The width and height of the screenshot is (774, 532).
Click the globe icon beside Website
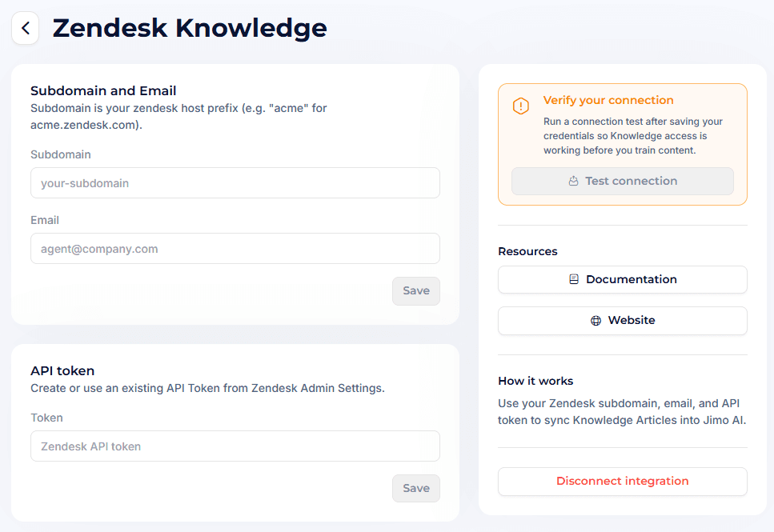coord(596,321)
